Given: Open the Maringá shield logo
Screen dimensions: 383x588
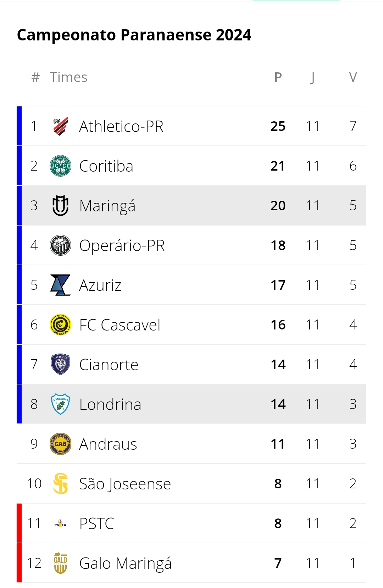Looking at the screenshot, I should (60, 206).
